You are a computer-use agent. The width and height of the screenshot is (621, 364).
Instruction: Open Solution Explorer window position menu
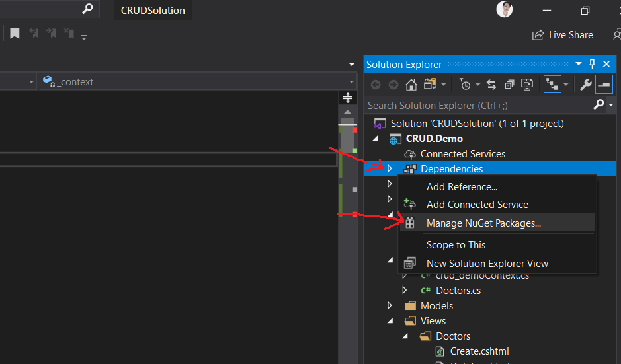pyautogui.click(x=579, y=63)
